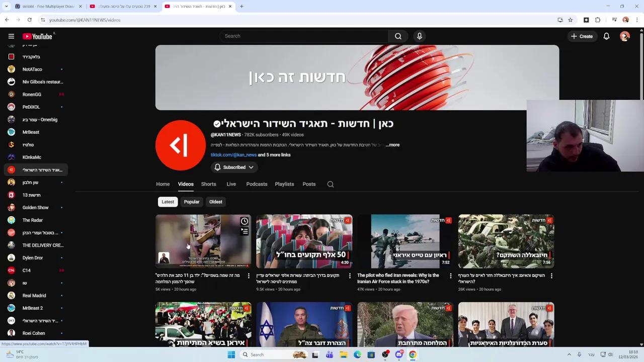Viewport: 644px width, 362px height.
Task: Open the pilot interview video thumbnail
Action: coord(405,241)
